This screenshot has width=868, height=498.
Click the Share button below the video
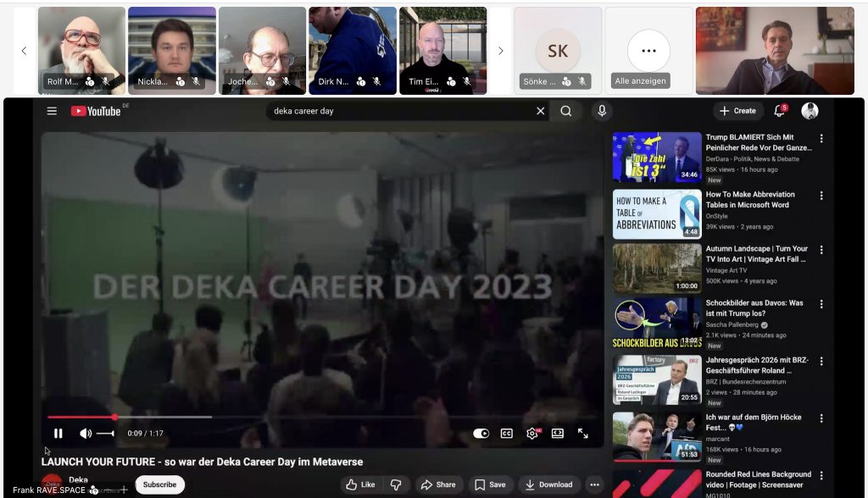click(438, 484)
